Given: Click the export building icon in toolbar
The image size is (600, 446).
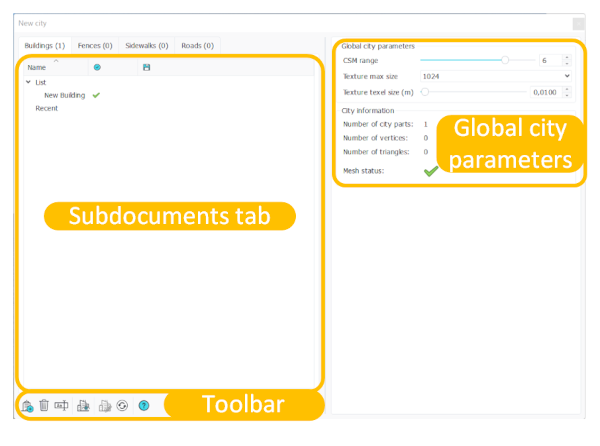Looking at the screenshot, I should pos(104,406).
